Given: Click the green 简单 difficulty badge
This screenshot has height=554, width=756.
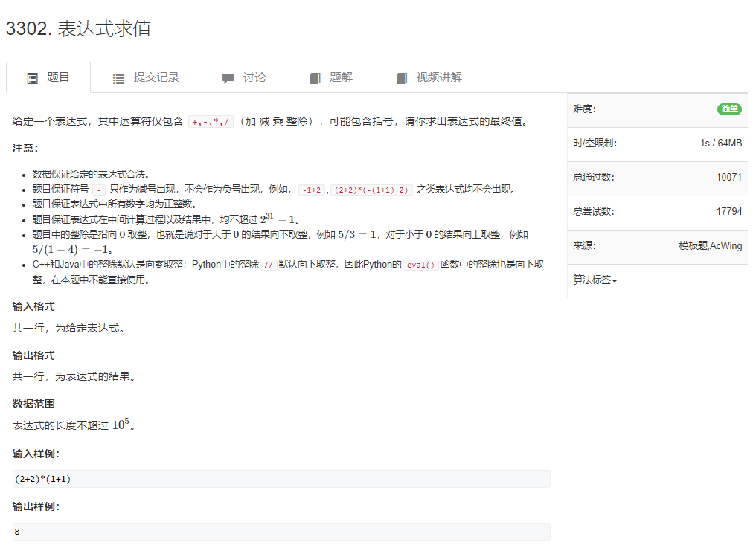Looking at the screenshot, I should click(728, 109).
